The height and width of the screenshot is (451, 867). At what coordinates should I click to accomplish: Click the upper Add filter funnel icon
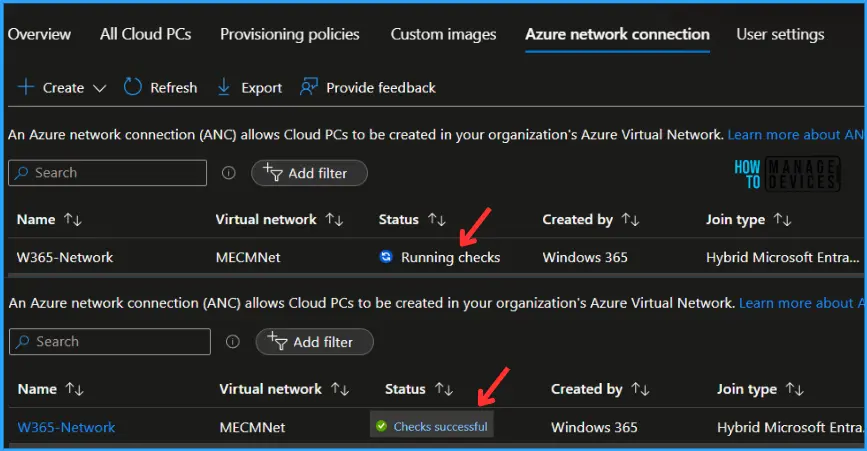click(273, 172)
